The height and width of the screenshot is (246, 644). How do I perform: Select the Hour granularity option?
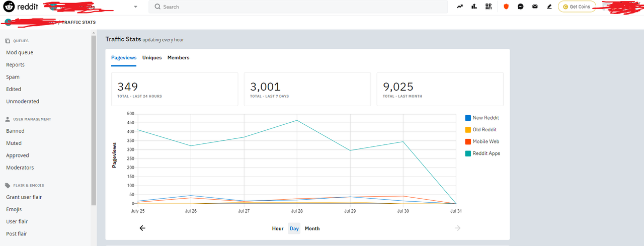[278, 228]
